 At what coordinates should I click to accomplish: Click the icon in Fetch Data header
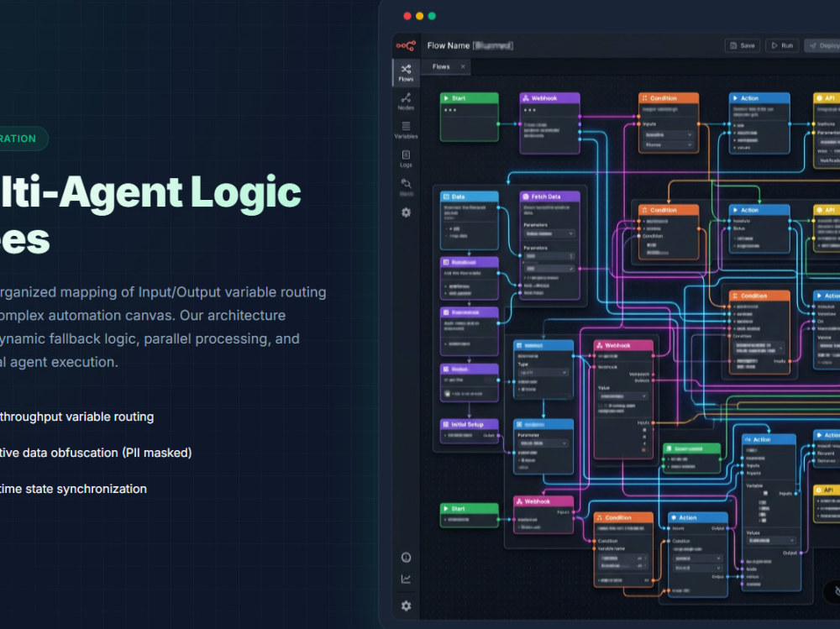click(x=526, y=197)
